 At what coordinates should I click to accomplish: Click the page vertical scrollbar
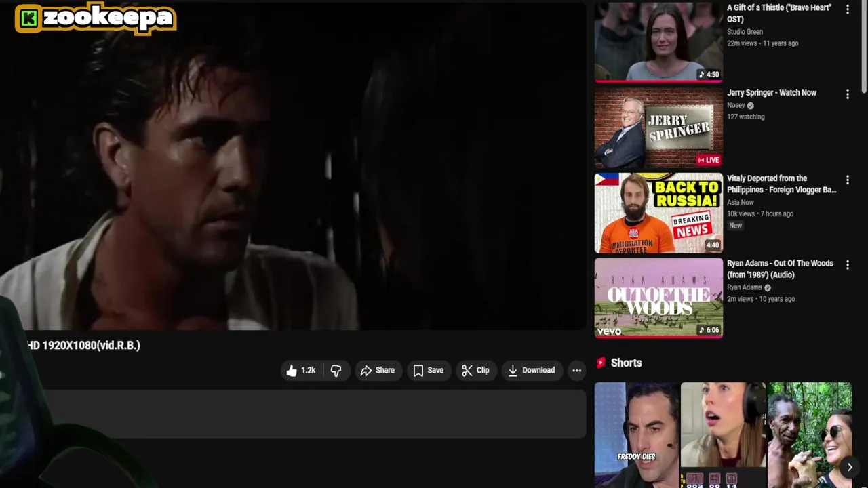click(864, 47)
